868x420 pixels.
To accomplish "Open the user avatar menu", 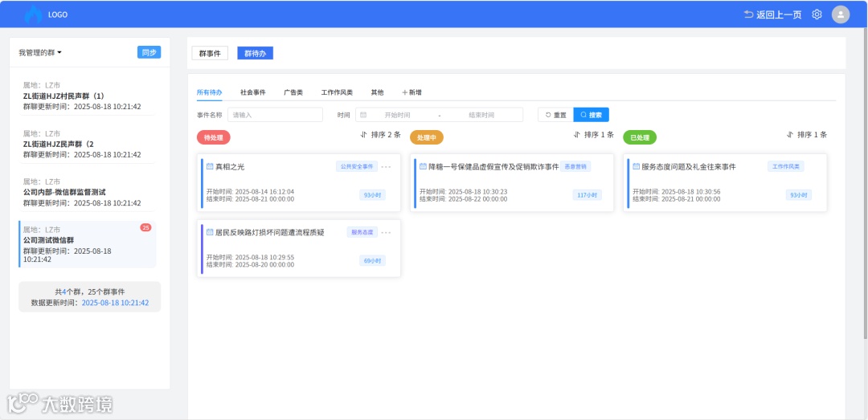I will coord(841,14).
